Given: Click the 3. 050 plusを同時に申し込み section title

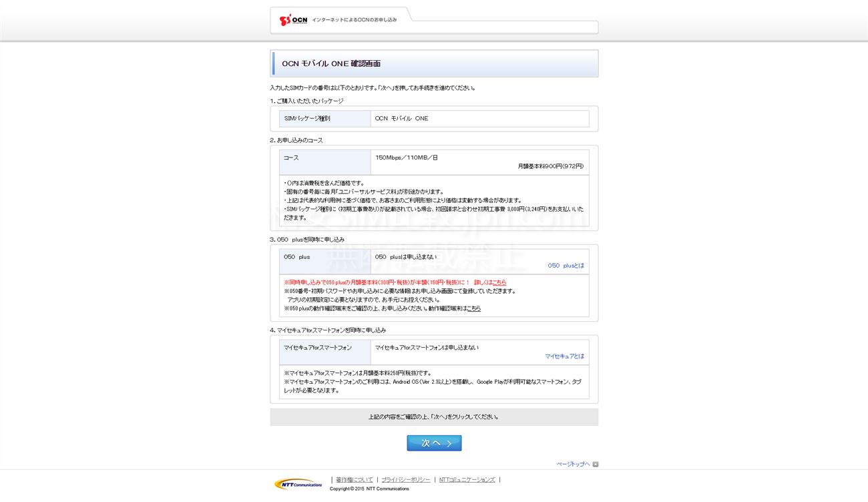Looking at the screenshot, I should (x=307, y=240).
